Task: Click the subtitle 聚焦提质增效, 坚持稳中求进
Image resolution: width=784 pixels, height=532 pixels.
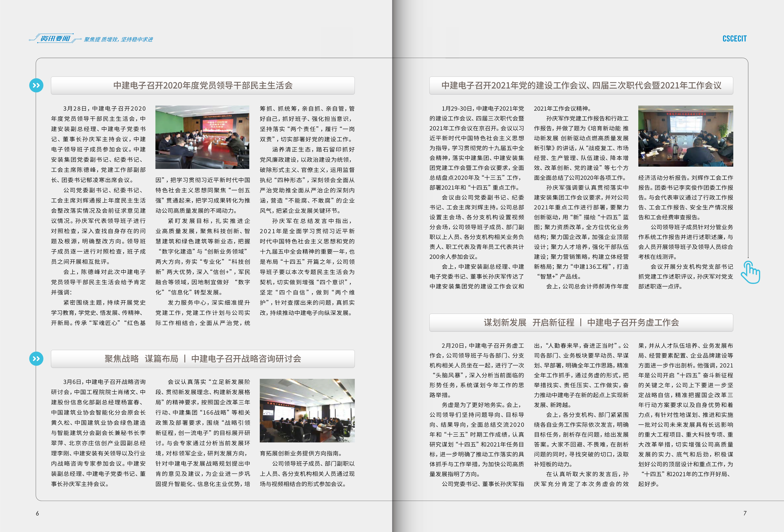Action: point(118,40)
